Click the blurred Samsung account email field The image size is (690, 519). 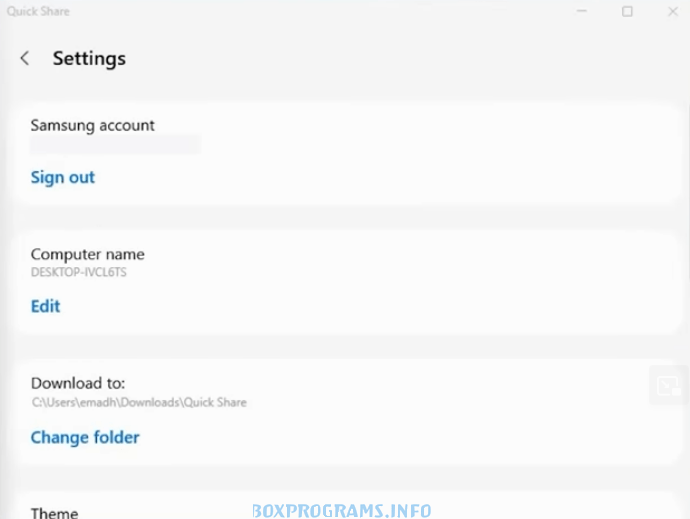pyautogui.click(x=115, y=145)
